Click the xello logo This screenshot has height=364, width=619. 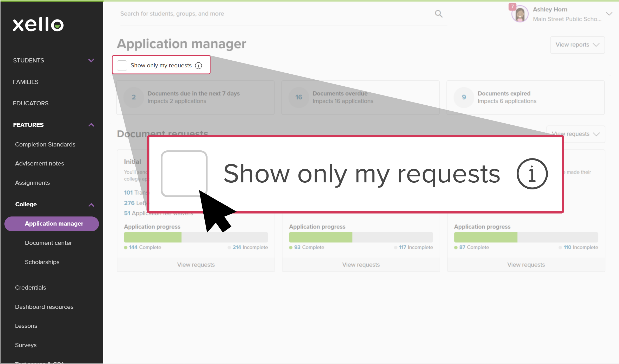38,24
